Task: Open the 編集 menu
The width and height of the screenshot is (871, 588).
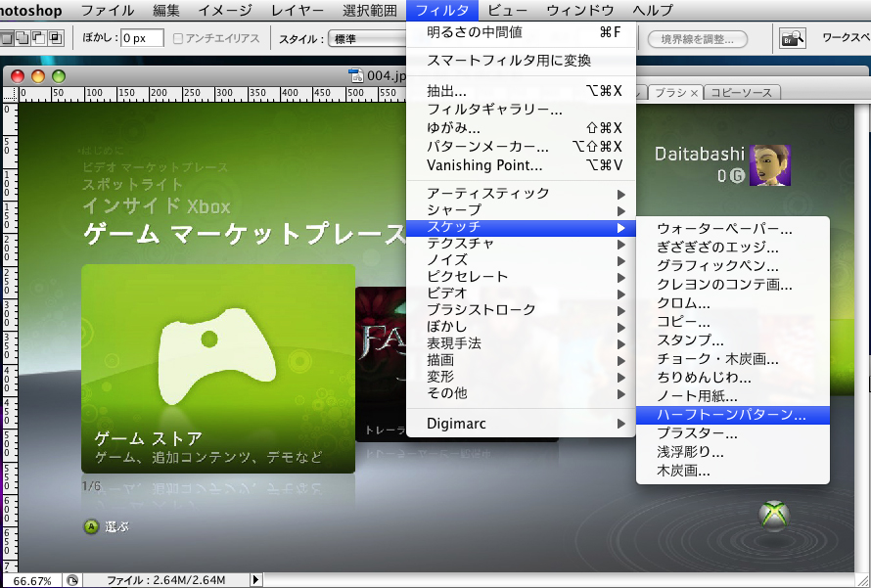Action: (x=166, y=10)
